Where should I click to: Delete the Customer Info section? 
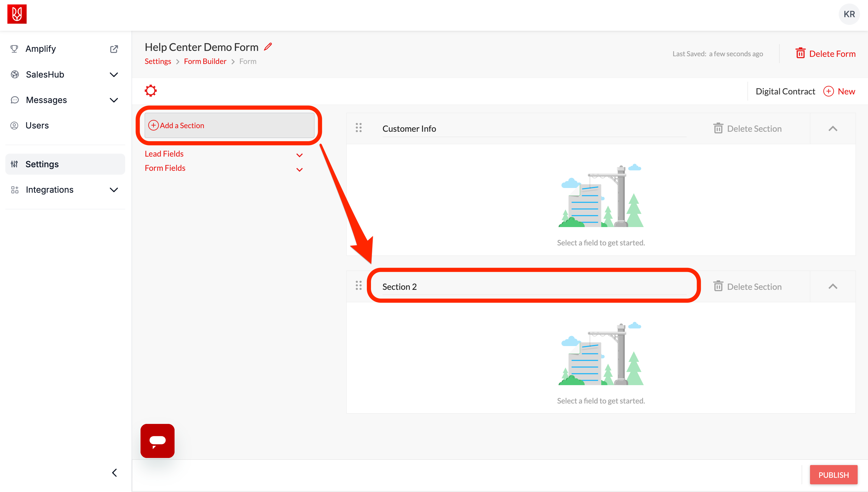(747, 129)
